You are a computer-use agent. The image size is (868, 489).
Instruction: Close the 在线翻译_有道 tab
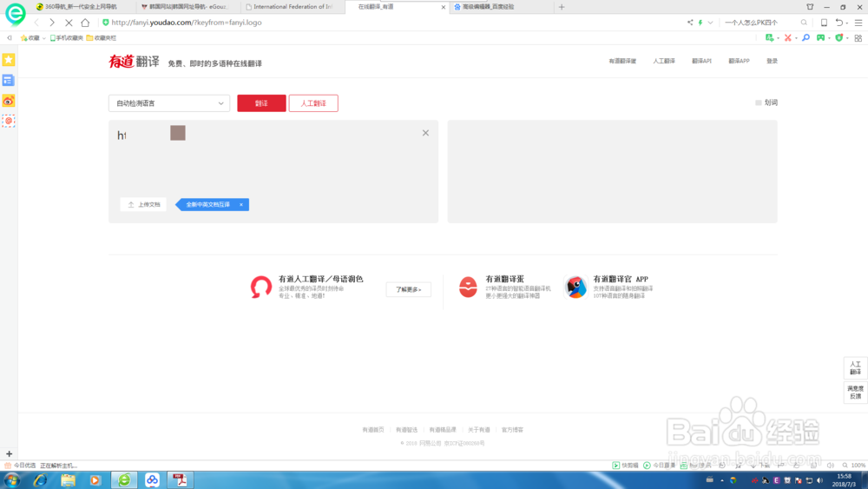pyautogui.click(x=443, y=7)
